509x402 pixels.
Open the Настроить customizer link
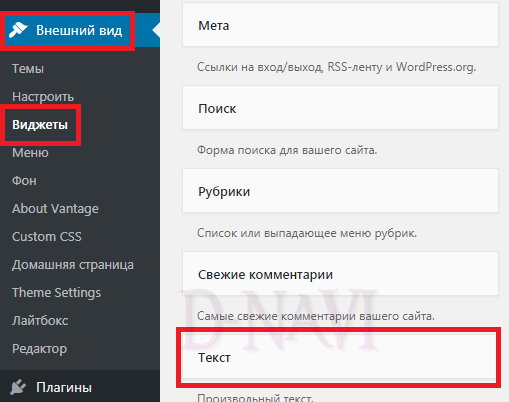click(x=43, y=97)
